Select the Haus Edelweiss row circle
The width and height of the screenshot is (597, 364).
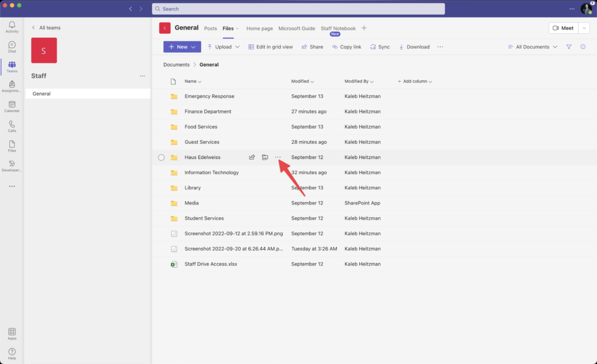161,157
